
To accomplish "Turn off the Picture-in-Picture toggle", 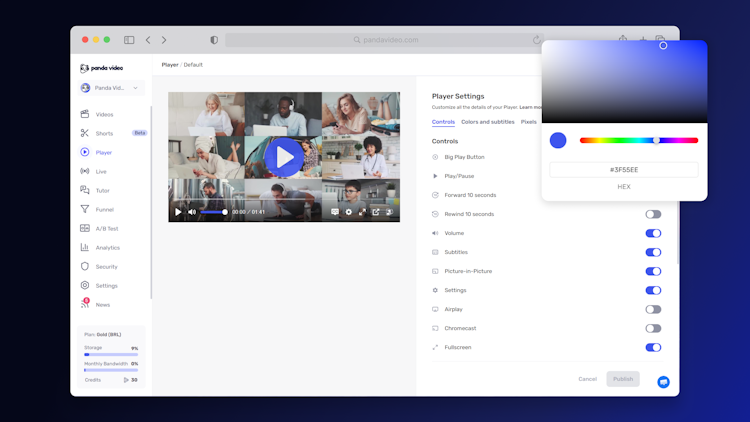I will (653, 271).
